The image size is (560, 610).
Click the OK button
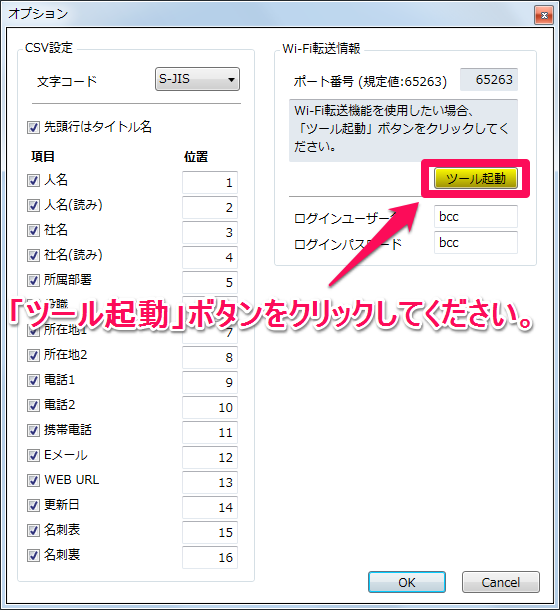[407, 582]
